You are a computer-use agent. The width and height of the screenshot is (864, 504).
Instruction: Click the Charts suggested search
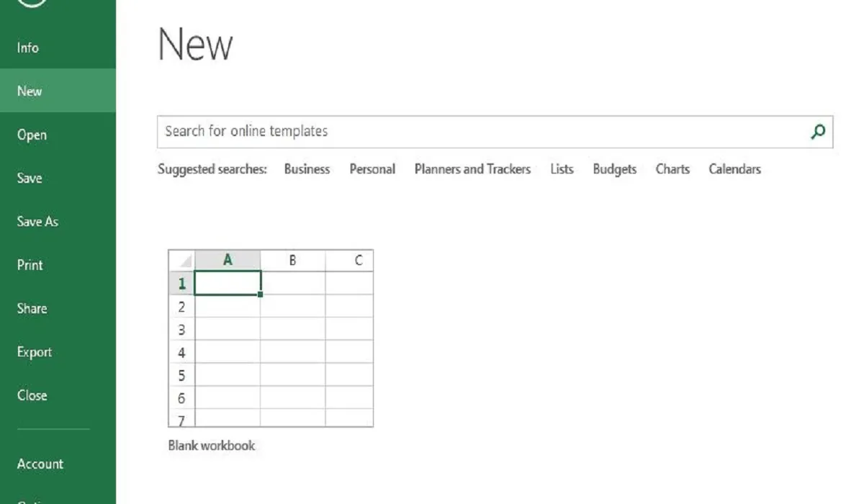672,169
